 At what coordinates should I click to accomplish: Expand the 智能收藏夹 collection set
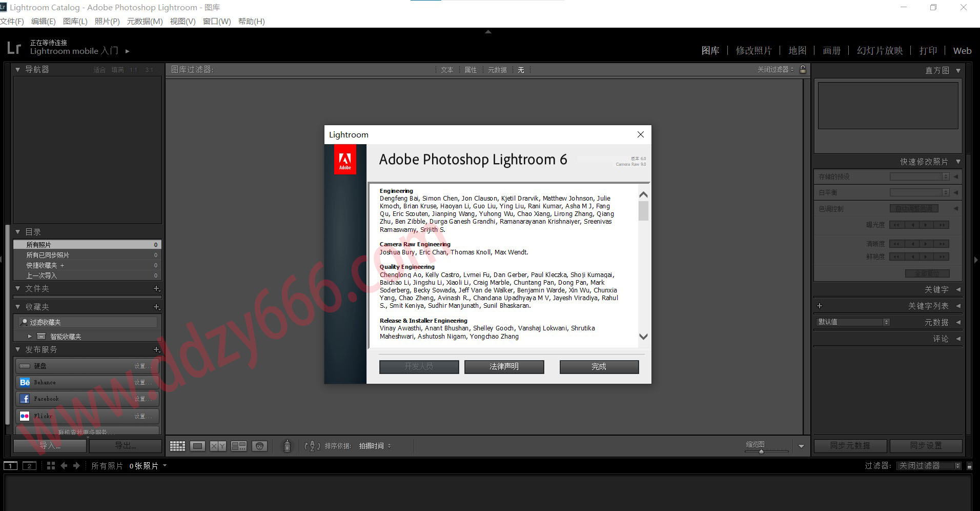tap(30, 337)
